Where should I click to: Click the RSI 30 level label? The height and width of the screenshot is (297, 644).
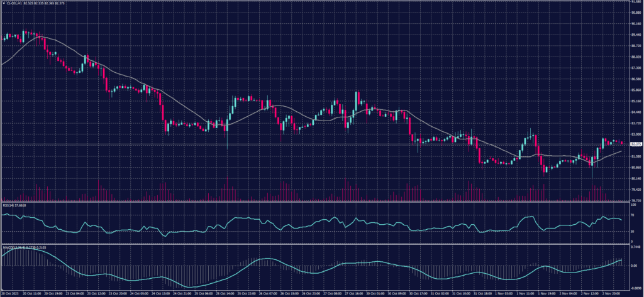(x=633, y=231)
